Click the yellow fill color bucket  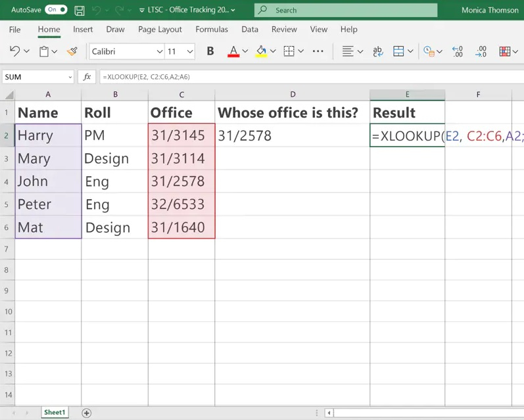coord(261,51)
